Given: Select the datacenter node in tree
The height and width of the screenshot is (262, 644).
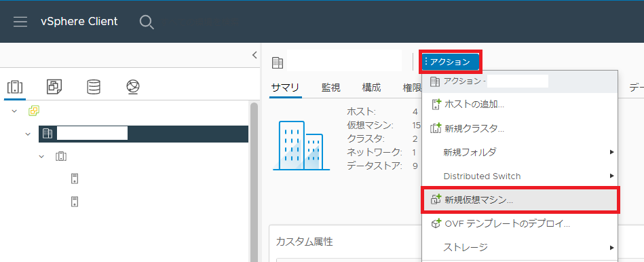Looking at the screenshot, I should [143, 134].
